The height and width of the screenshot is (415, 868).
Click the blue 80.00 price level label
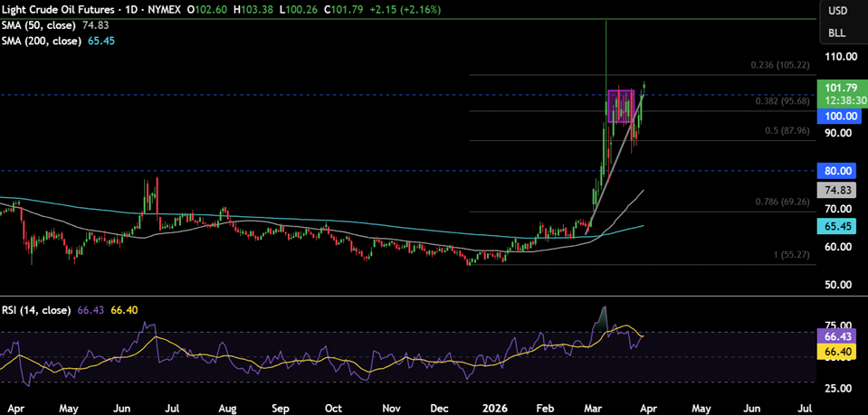[x=841, y=170]
